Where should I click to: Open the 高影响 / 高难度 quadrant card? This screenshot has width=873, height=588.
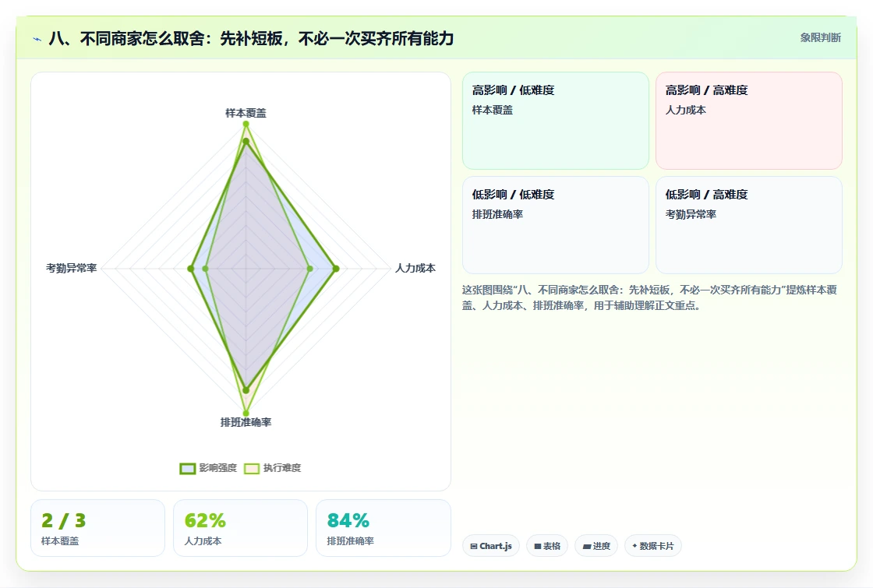pyautogui.click(x=749, y=121)
